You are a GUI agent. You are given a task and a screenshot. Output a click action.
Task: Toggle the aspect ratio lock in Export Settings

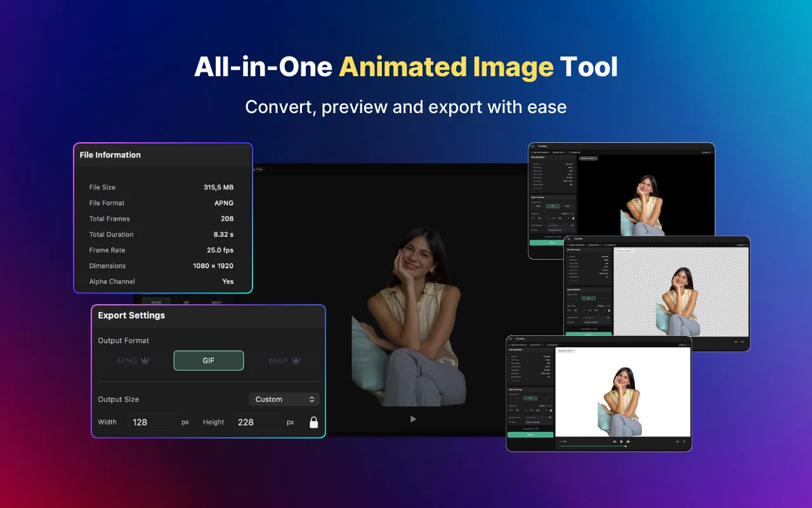[x=313, y=422]
